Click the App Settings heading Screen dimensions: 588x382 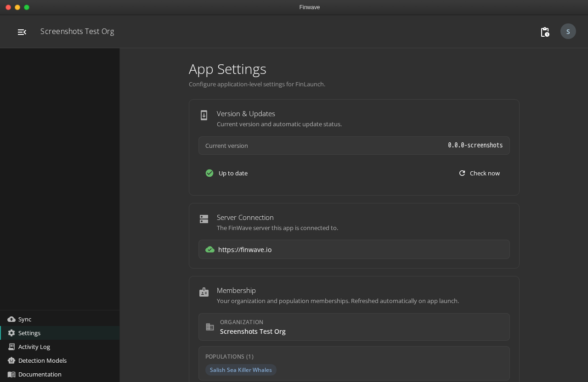(x=227, y=69)
